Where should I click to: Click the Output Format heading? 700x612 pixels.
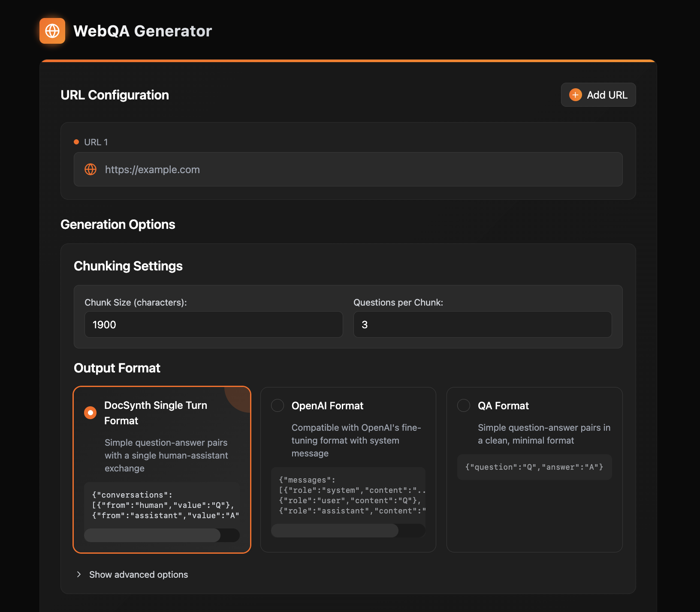pos(117,368)
